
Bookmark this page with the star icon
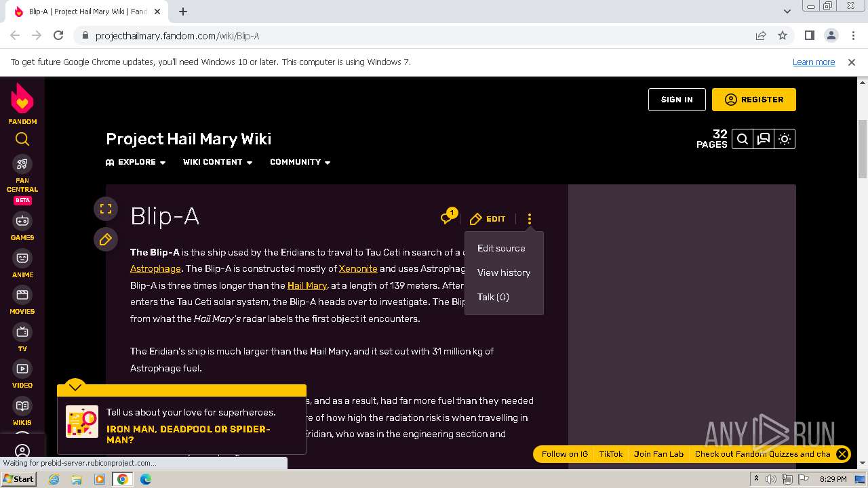783,35
